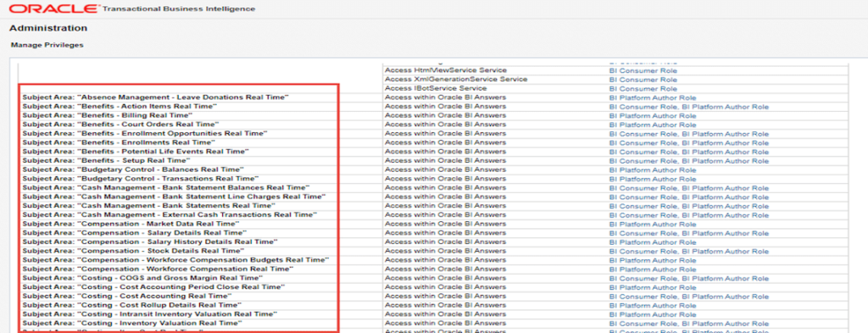Open roles link for Compensation - Stock Details
868x333 pixels.
pos(688,251)
